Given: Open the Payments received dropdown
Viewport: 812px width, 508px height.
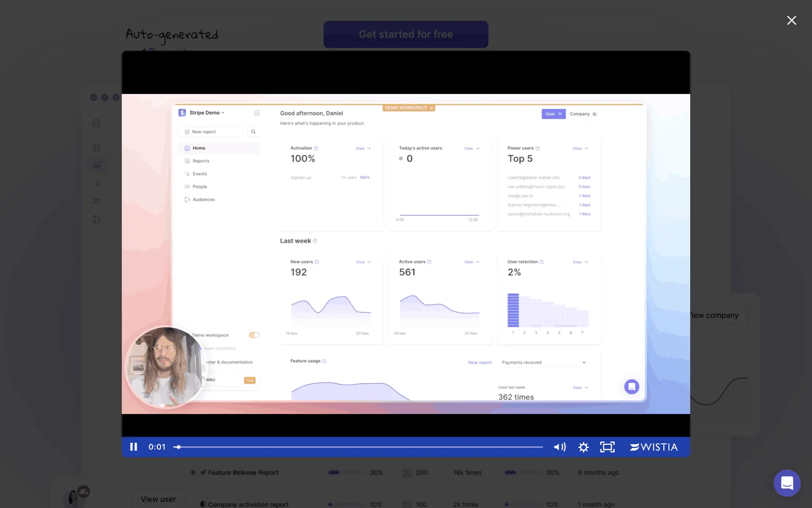Looking at the screenshot, I should click(x=543, y=362).
